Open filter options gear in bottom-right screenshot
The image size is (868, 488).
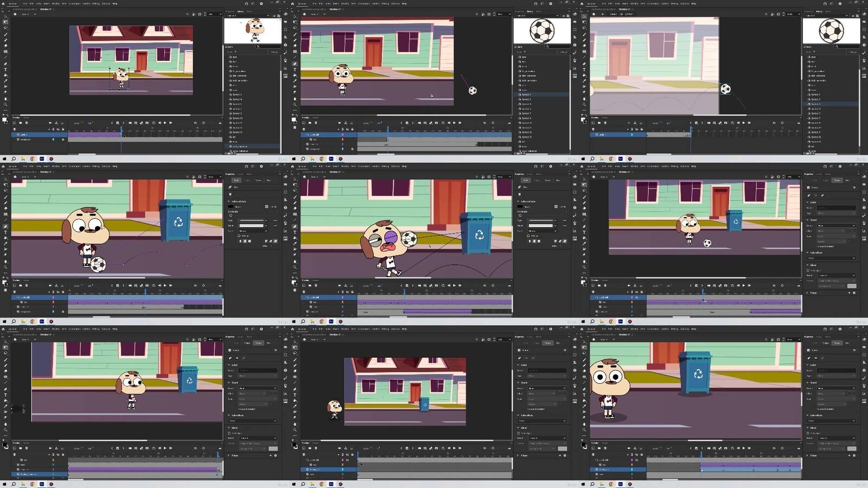pos(854,455)
